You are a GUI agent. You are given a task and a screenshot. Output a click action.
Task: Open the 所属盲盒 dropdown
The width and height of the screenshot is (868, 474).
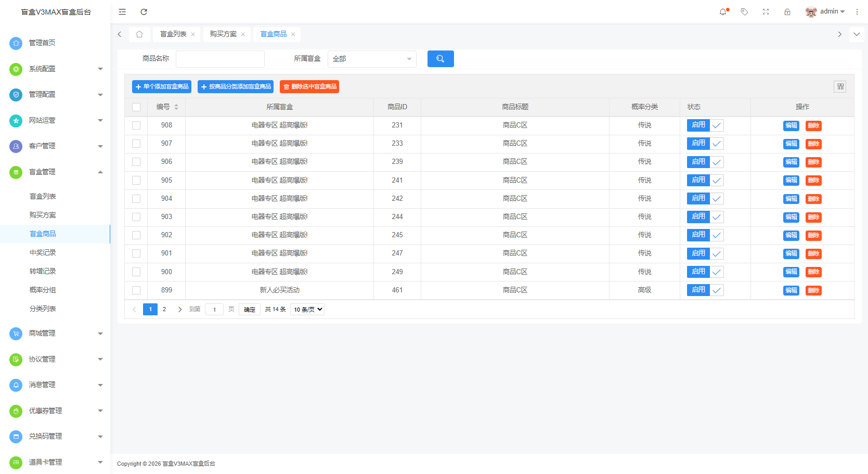372,59
